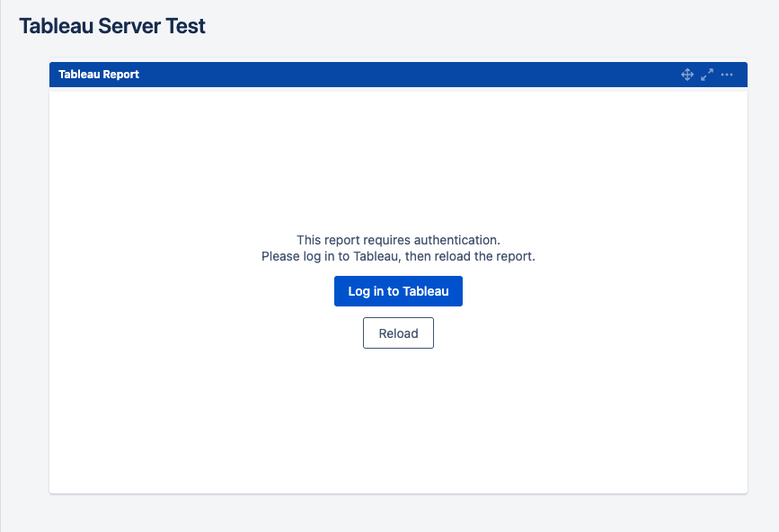Screen dimensions: 779x532
Task: Click the Tableau Report header bar
Action: 359,75
